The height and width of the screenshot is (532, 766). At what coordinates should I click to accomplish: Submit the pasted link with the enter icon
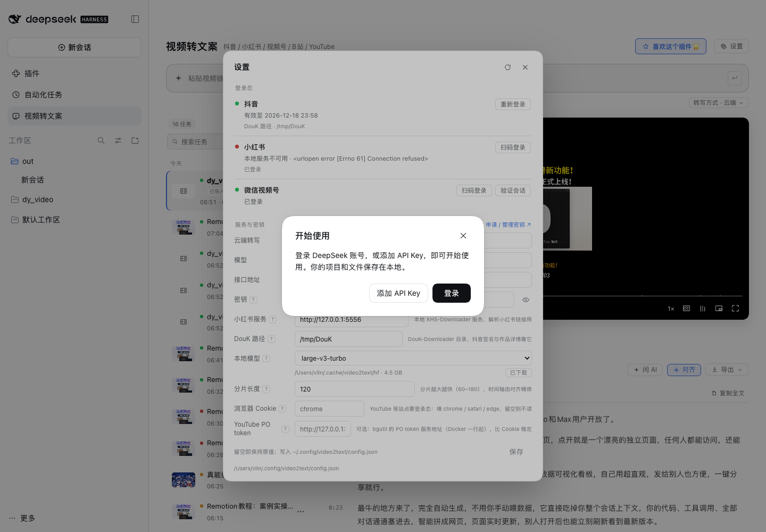735,78
